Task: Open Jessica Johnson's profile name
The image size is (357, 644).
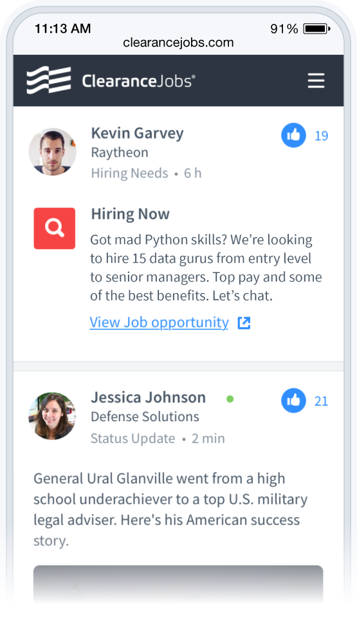Action: pos(148,397)
